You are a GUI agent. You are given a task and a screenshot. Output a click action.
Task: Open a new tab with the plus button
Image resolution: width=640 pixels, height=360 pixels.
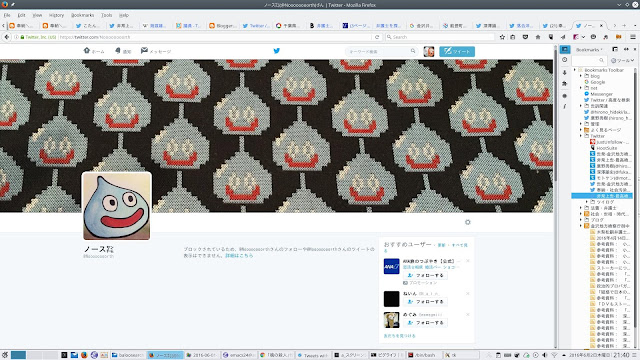point(625,25)
